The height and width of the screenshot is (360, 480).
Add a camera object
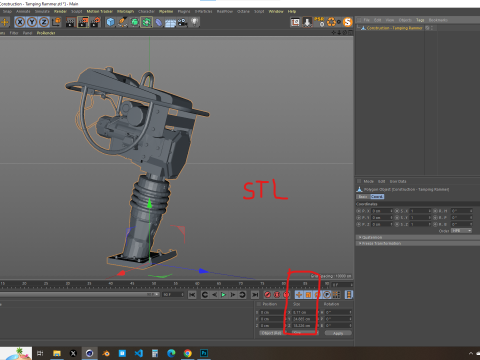[182, 22]
